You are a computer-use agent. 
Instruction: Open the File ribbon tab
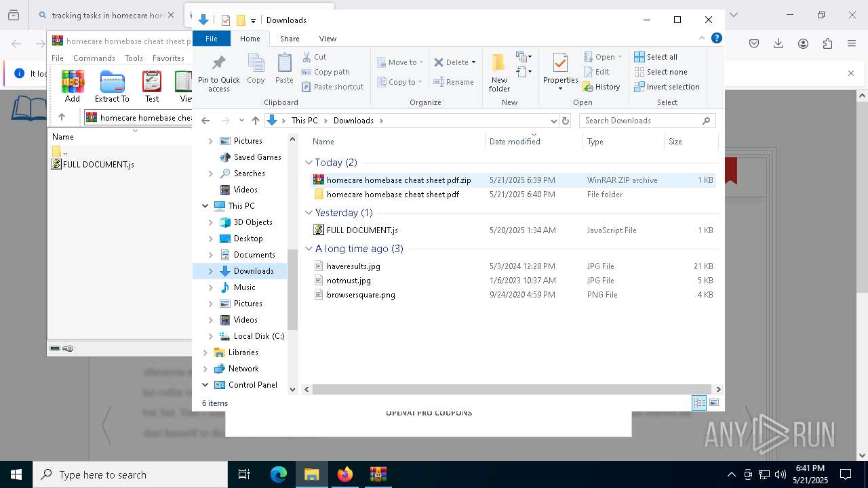tap(212, 39)
